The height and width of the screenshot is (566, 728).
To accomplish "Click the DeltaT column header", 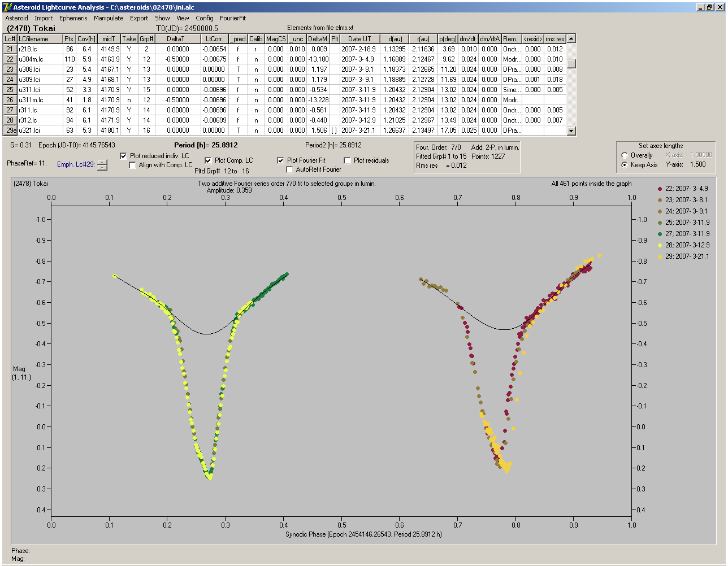I will click(178, 39).
